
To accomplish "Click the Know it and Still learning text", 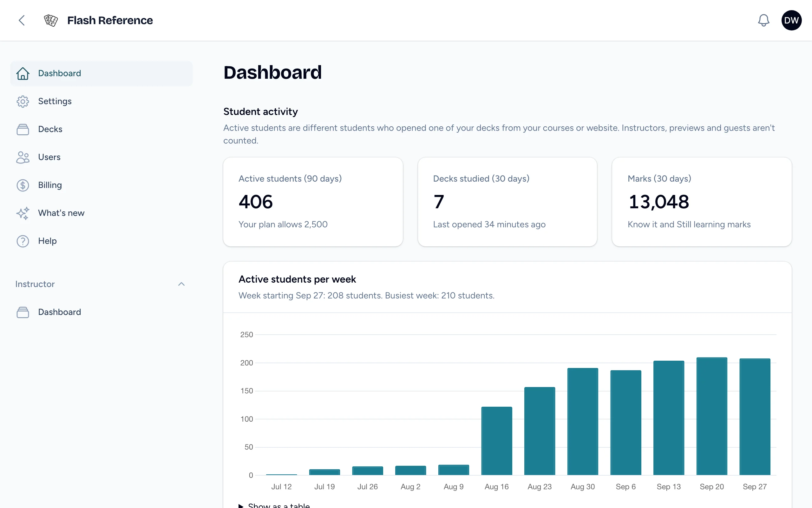I will (689, 224).
